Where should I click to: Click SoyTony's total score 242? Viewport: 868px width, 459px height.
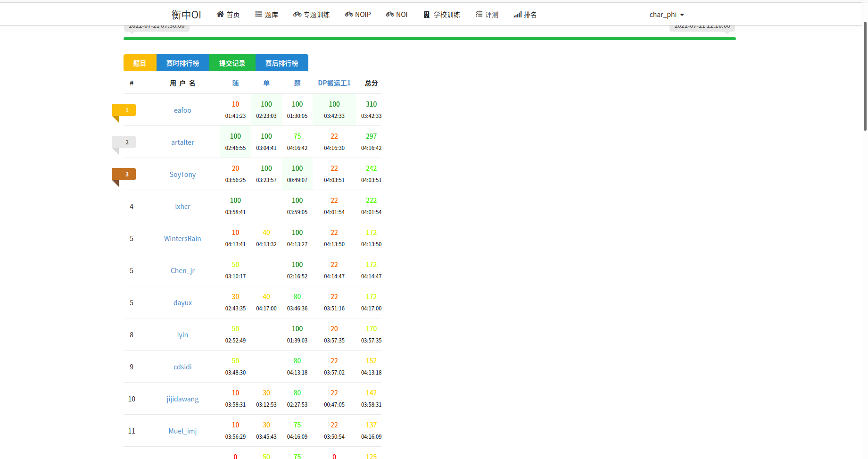point(372,168)
